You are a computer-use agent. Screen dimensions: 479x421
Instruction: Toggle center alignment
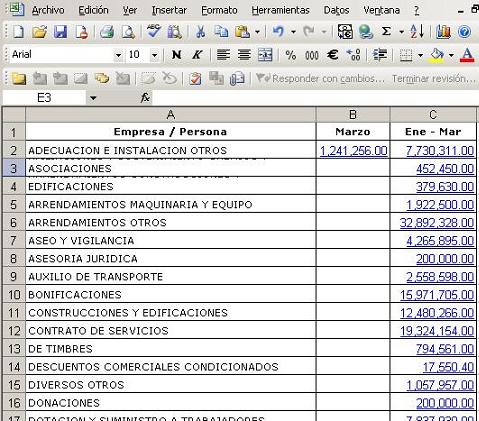(x=244, y=55)
